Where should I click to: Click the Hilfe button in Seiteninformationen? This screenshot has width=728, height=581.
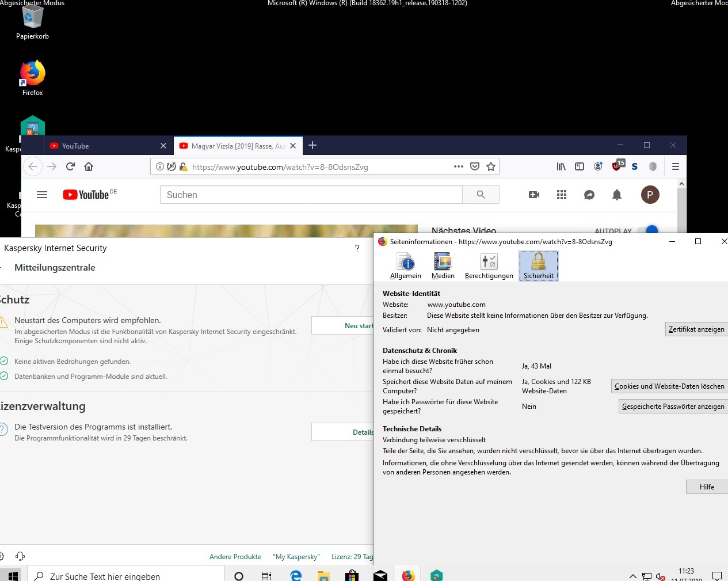[x=707, y=487]
